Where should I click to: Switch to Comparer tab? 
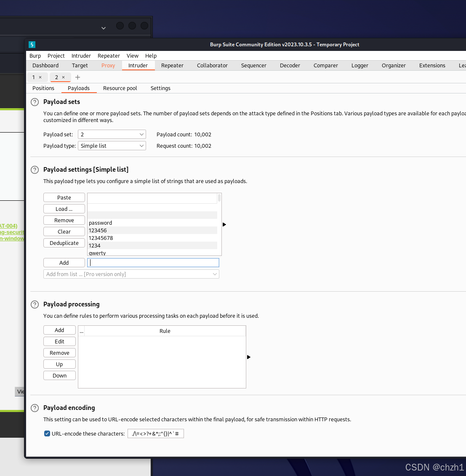click(326, 66)
